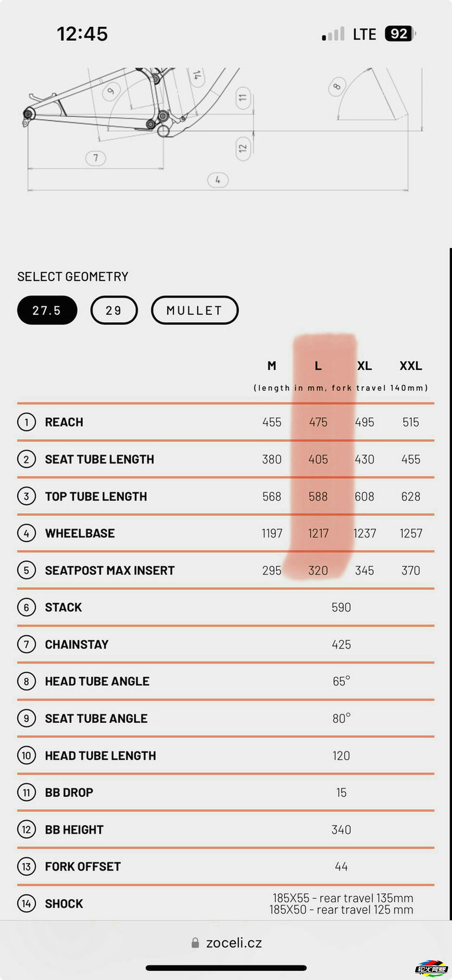Image resolution: width=452 pixels, height=980 pixels.
Task: Click the circled 14 beside SHOCK
Action: click(26, 904)
